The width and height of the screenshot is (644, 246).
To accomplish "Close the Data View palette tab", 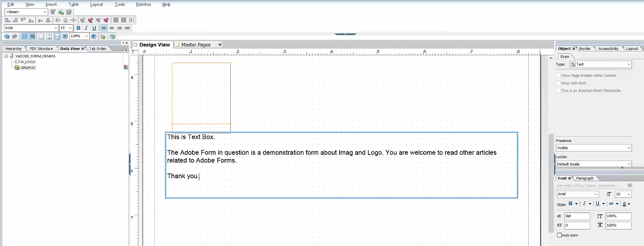I will coord(83,49).
